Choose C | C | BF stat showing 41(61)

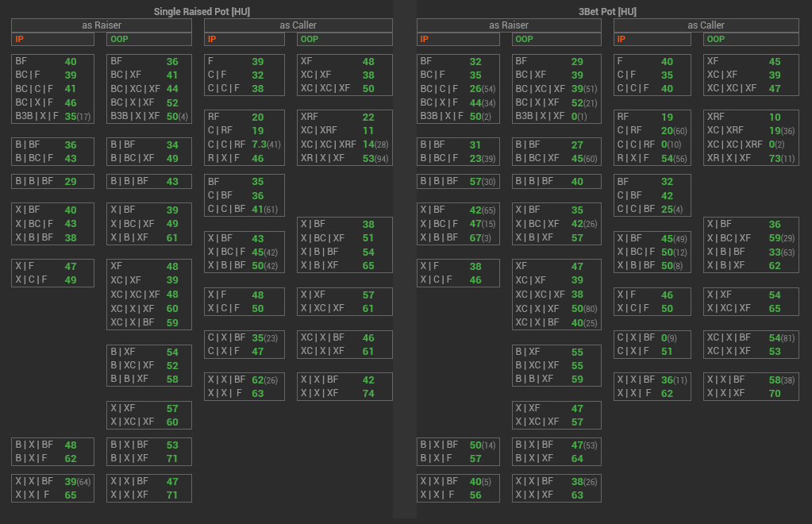pos(244,210)
